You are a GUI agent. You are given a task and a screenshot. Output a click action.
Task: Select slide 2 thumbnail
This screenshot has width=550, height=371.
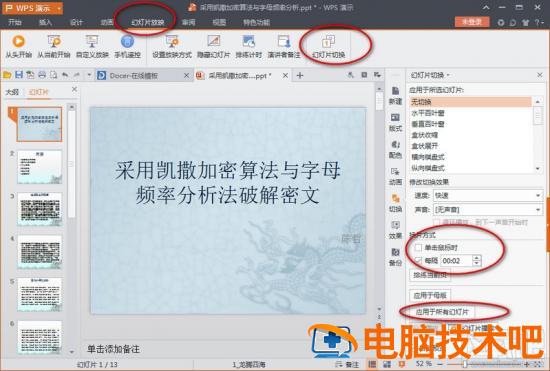[40, 167]
